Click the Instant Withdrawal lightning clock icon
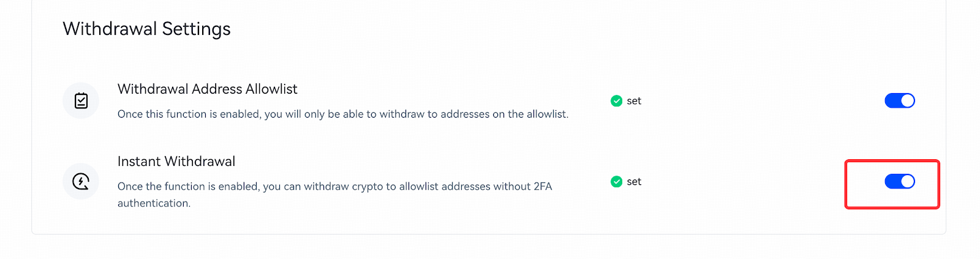This screenshot has width=980, height=259. coord(81,181)
